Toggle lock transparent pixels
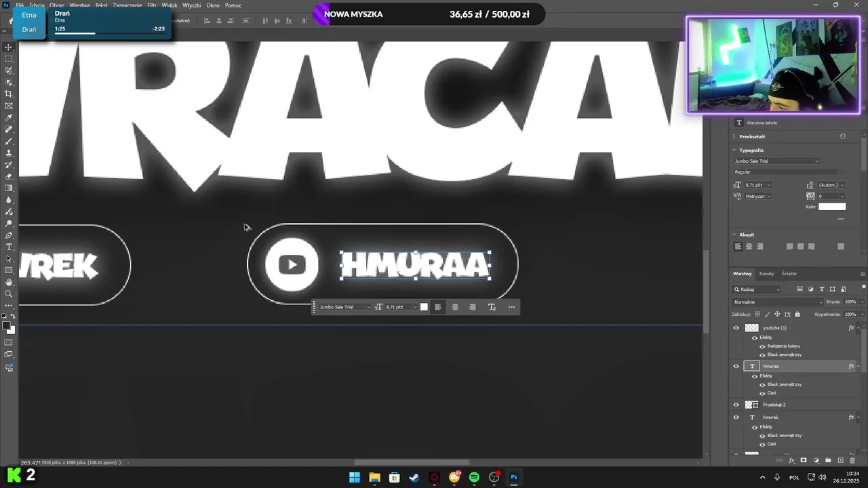Screen dimensions: 868x488 click(757, 314)
